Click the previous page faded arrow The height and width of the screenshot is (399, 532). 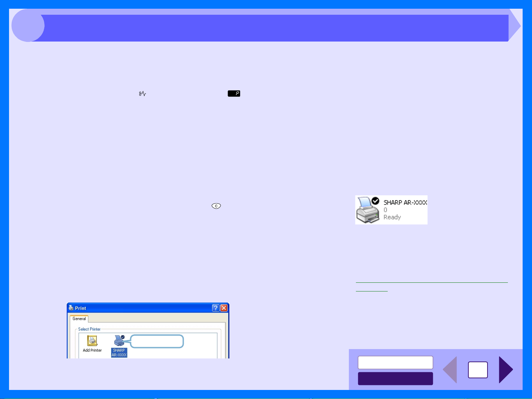point(450,370)
